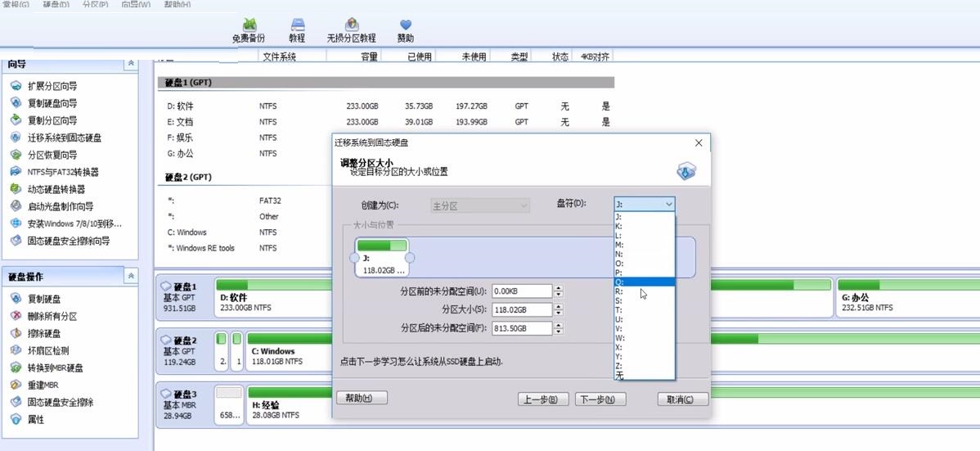The height and width of the screenshot is (451, 980).
Task: Collapse the 硬盘操作 panel chevron
Action: (x=131, y=276)
